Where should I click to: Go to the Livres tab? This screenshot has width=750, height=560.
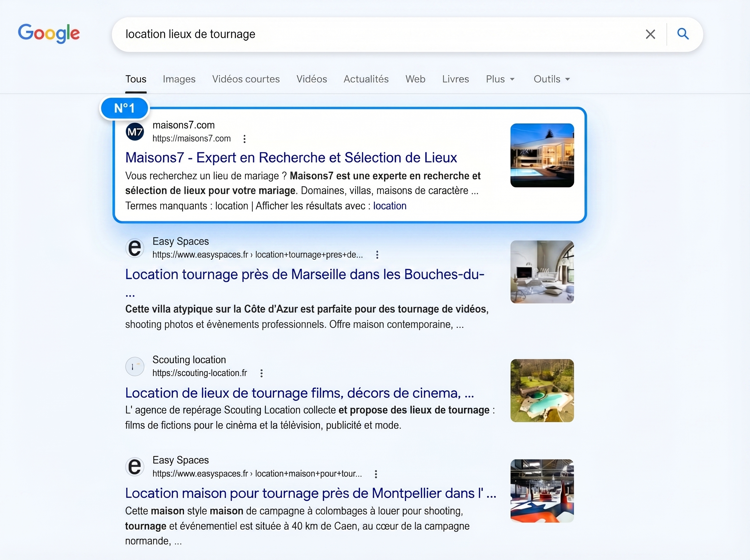(455, 79)
